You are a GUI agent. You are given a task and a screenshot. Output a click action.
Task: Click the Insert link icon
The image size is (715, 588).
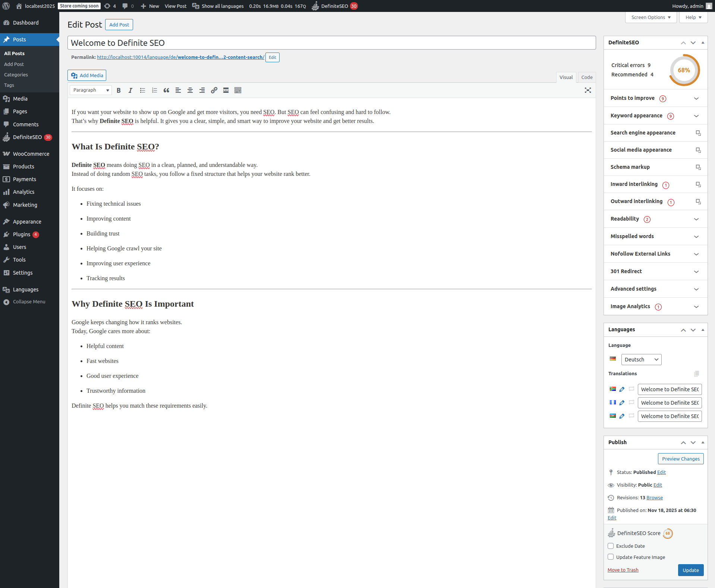click(214, 90)
